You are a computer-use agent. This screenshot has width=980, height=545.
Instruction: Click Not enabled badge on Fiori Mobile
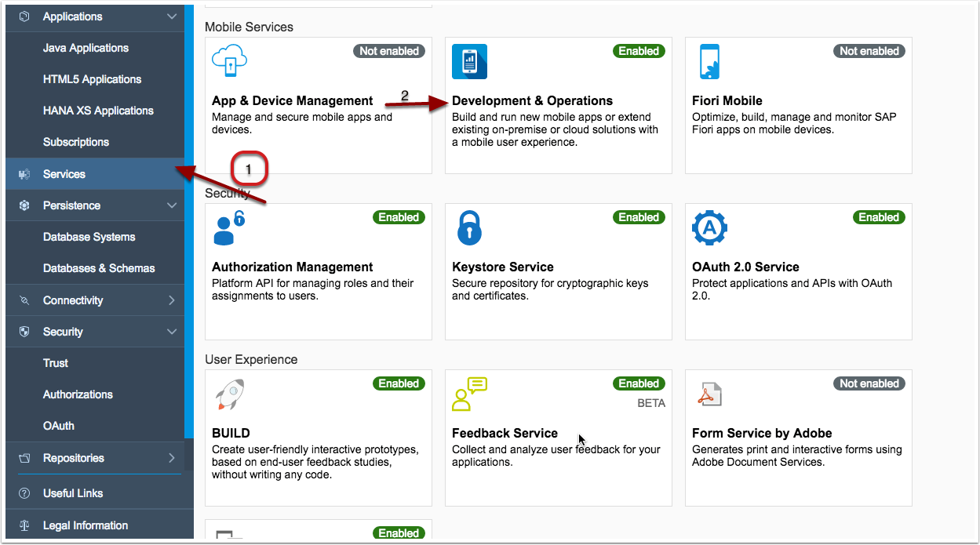point(869,51)
